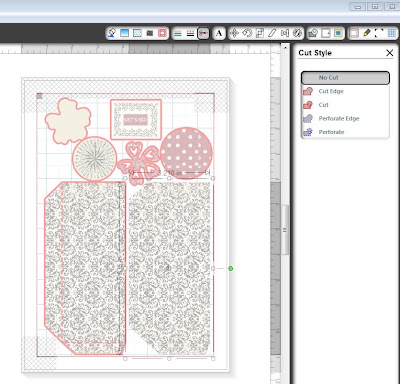Open the Rotate window icon
The image size is (400, 384).
click(247, 33)
